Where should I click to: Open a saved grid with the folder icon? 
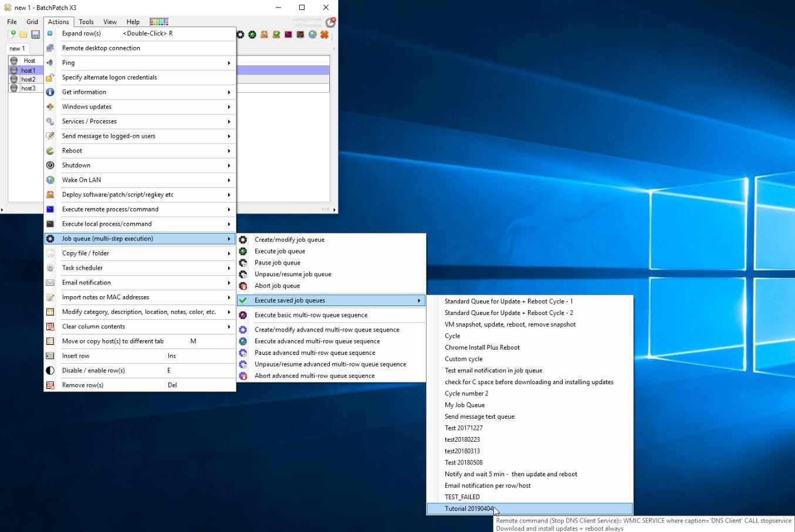(x=23, y=34)
